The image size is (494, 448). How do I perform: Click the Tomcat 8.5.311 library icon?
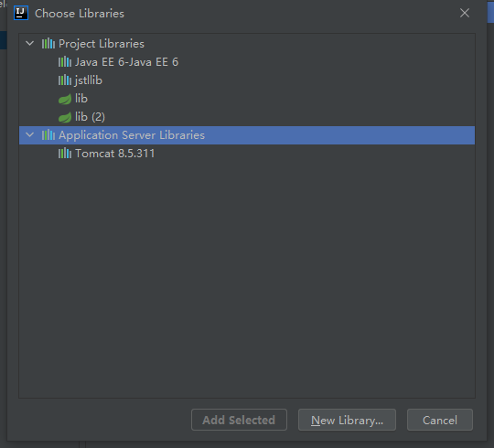tap(65, 154)
